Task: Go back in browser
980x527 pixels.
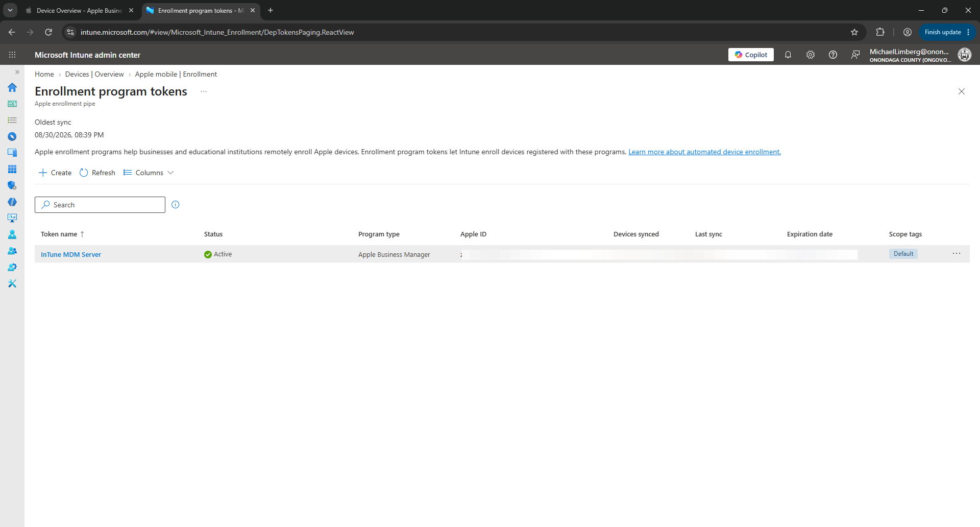Action: point(12,32)
